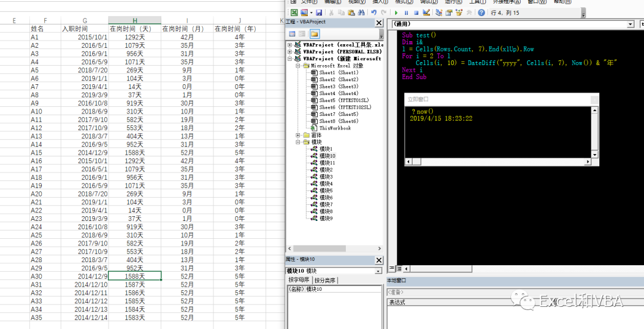
Task: Click the 表达式 column header in the watch pane
Action: 397,302
